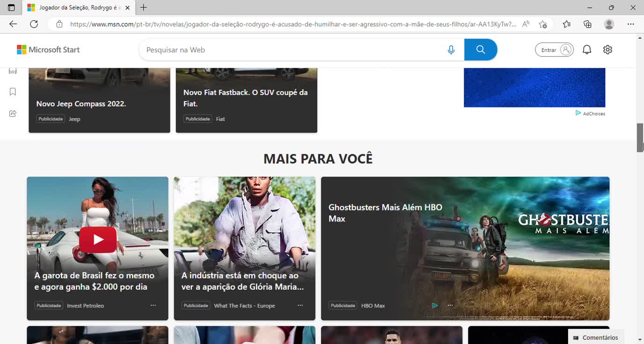Click the address bar URL

(293, 24)
